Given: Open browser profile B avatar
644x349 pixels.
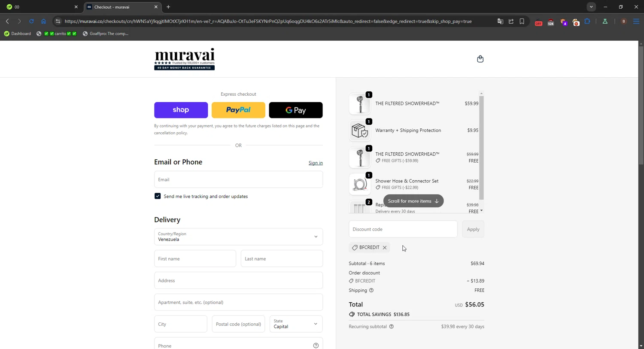Looking at the screenshot, I should click(x=624, y=21).
